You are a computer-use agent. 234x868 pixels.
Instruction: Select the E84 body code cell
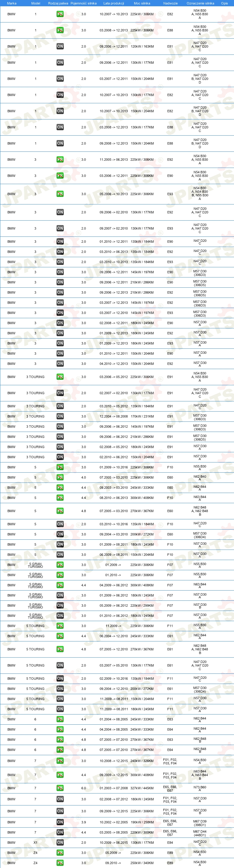tap(170, 842)
